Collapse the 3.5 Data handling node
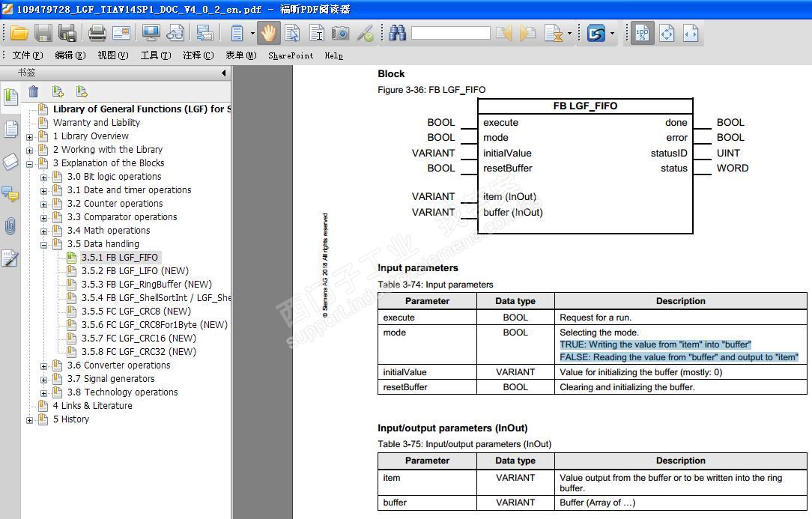Screen dimensions: 812x519 43,245
